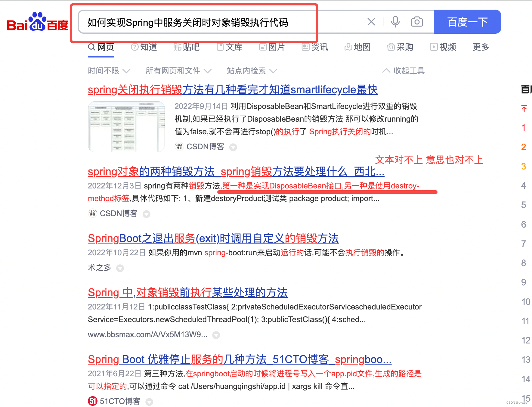
Task: Open the 文库 tab
Action: pyautogui.click(x=230, y=47)
